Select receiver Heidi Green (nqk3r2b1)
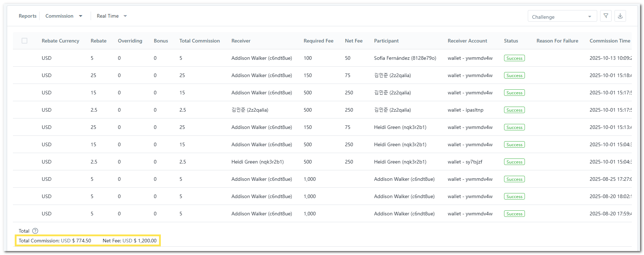644x255 pixels. point(257,162)
